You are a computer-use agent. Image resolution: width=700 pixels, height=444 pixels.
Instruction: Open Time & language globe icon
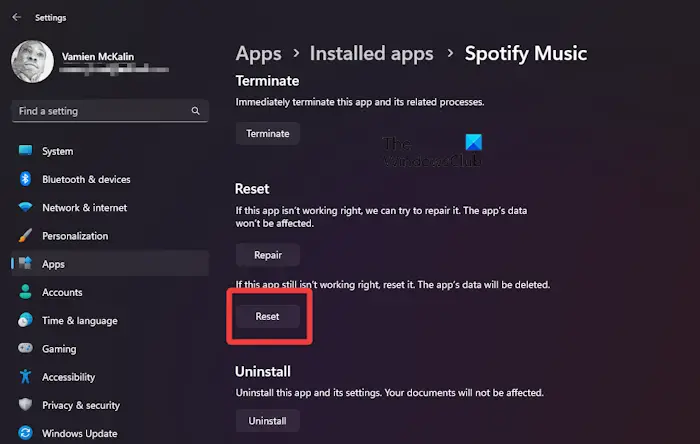[25, 320]
